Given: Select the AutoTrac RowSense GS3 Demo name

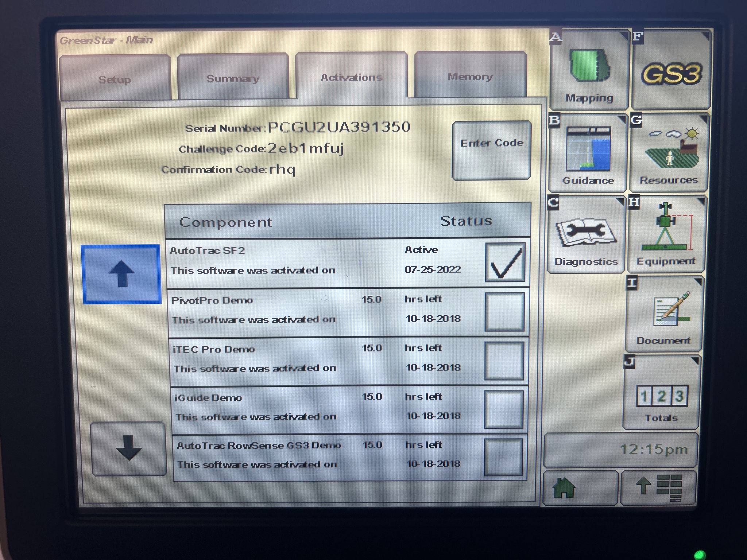Looking at the screenshot, I should point(259,445).
